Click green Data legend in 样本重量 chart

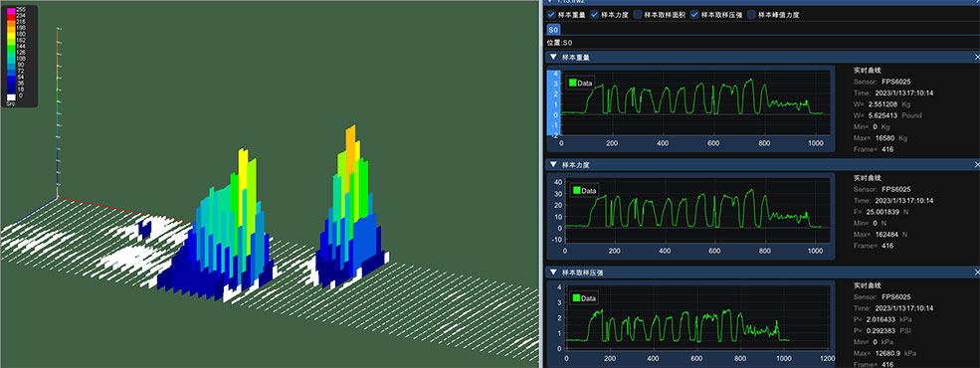click(x=580, y=83)
